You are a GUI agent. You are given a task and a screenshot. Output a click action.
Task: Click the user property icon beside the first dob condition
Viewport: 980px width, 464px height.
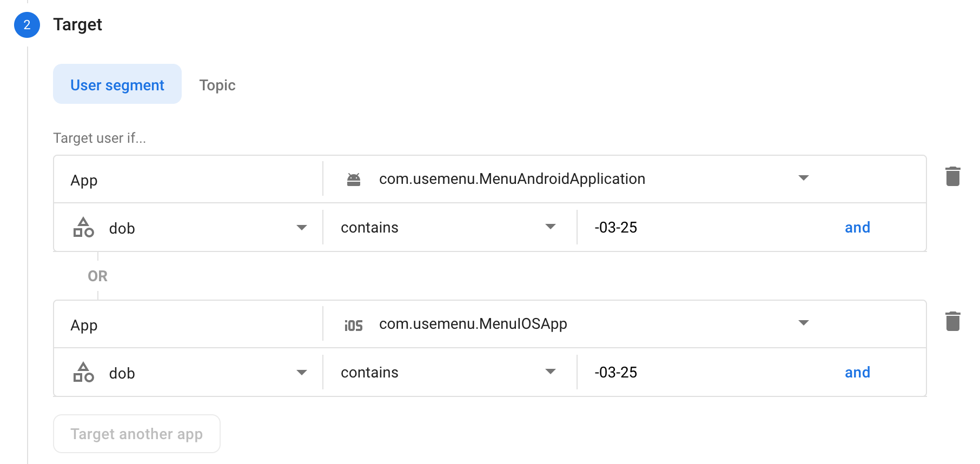point(83,227)
